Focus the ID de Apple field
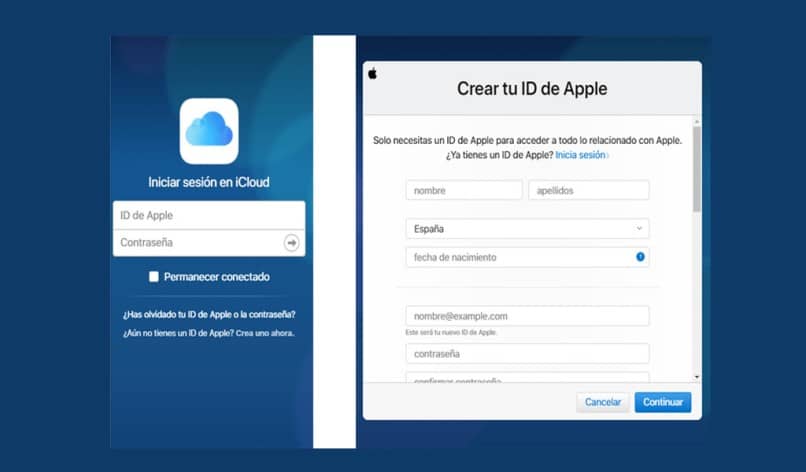 [x=209, y=215]
